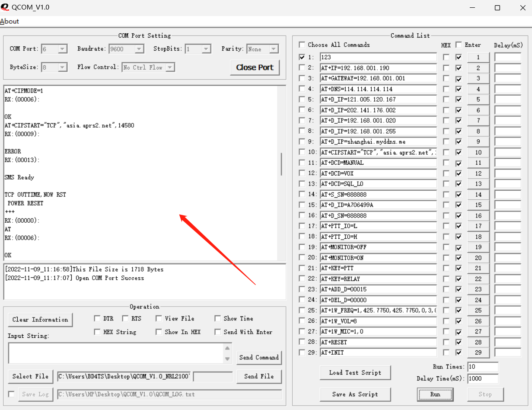
Task: Click the AT+1W_VOL=8 command field
Action: pyautogui.click(x=378, y=321)
